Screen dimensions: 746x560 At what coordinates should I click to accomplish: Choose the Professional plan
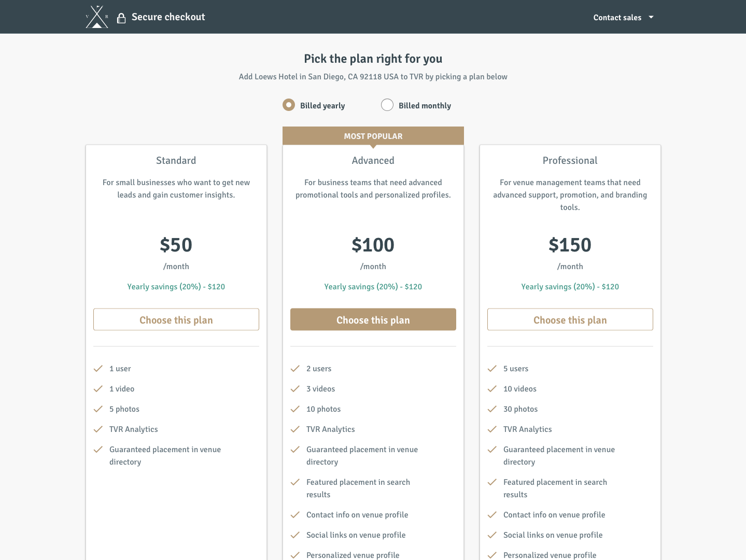570,319
